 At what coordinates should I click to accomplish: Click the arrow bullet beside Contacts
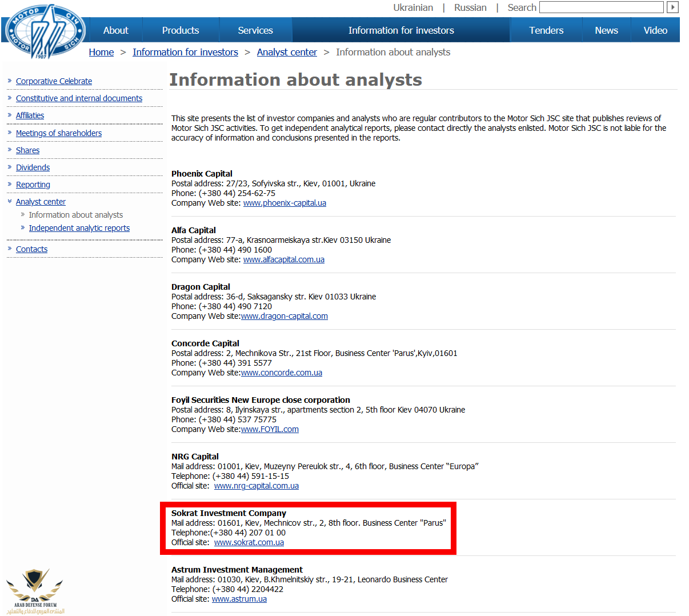10,249
